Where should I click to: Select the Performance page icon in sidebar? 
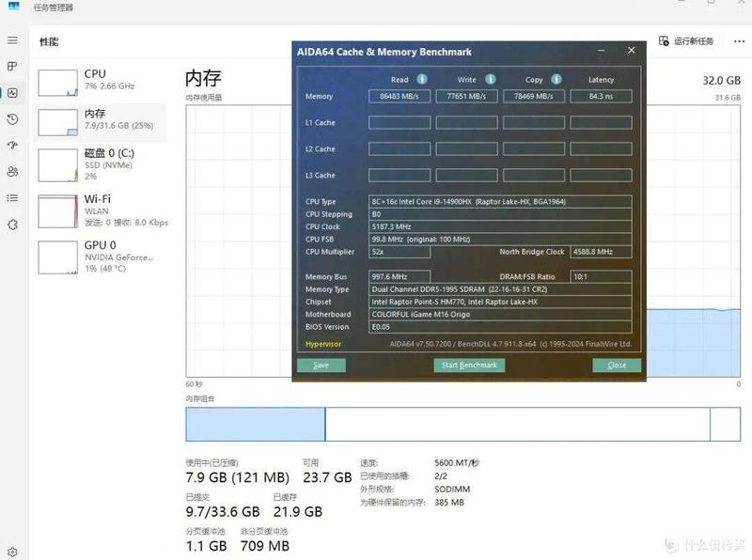point(12,92)
